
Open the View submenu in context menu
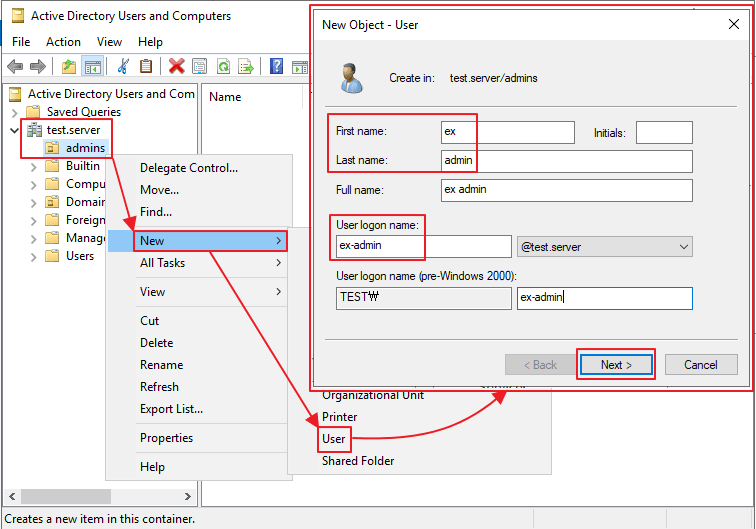pyautogui.click(x=198, y=292)
